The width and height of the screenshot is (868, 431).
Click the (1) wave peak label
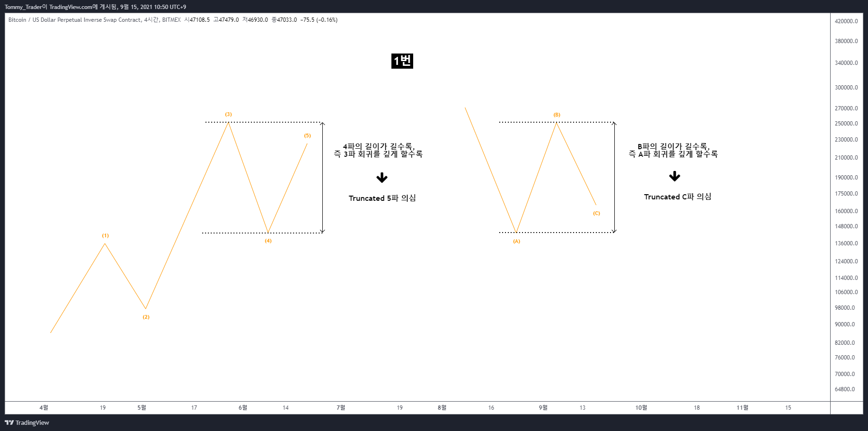(106, 235)
